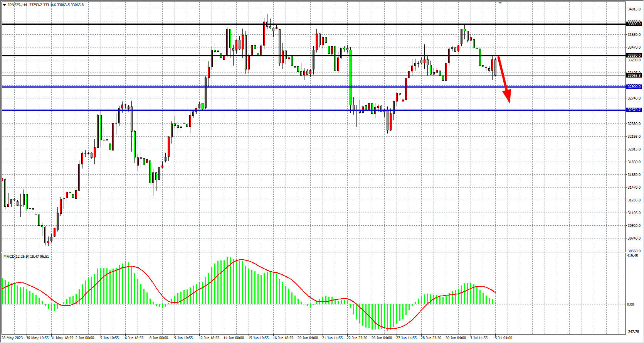This screenshot has width=644, height=343.
Task: Click the JPN225-,H4 symbol title text
Action: pyautogui.click(x=17, y=5)
